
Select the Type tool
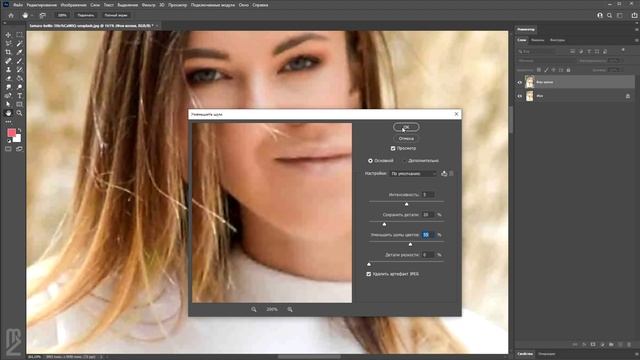[19, 96]
